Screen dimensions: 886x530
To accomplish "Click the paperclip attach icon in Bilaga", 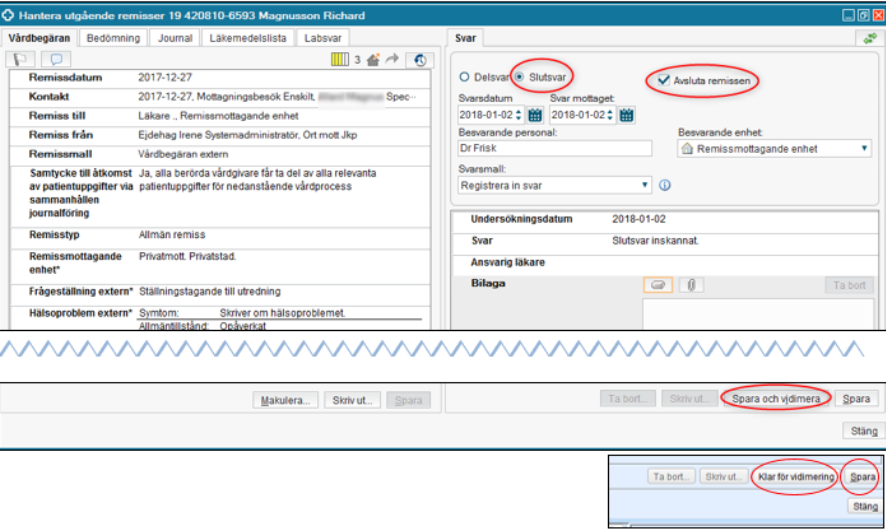I will (691, 285).
